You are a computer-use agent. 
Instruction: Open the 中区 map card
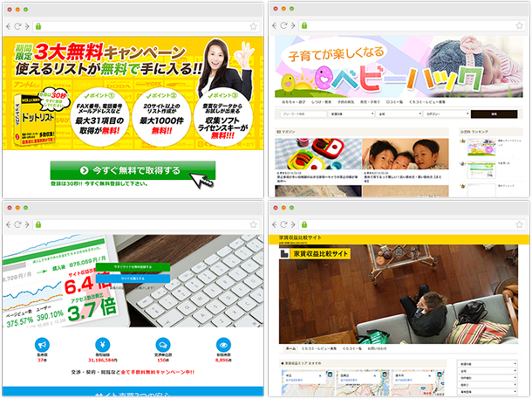pos(308,382)
